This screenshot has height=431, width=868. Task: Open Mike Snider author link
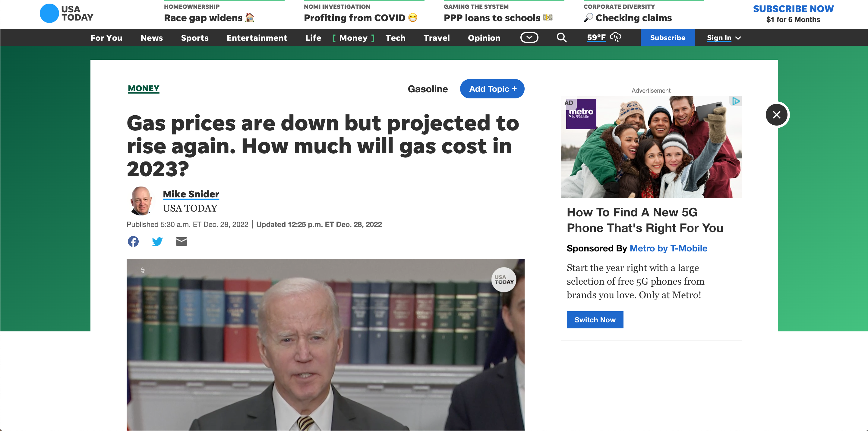(x=191, y=194)
